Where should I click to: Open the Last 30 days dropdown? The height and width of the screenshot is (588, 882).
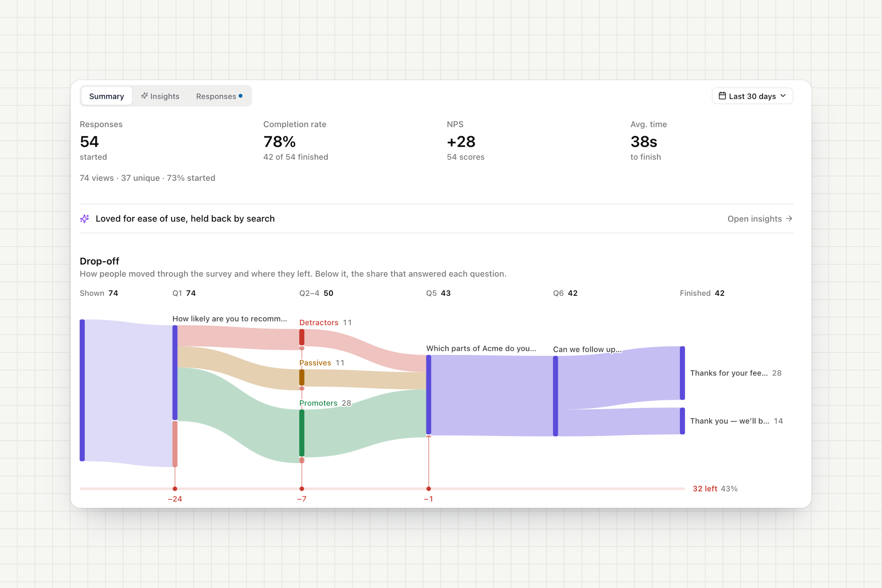[x=752, y=96]
